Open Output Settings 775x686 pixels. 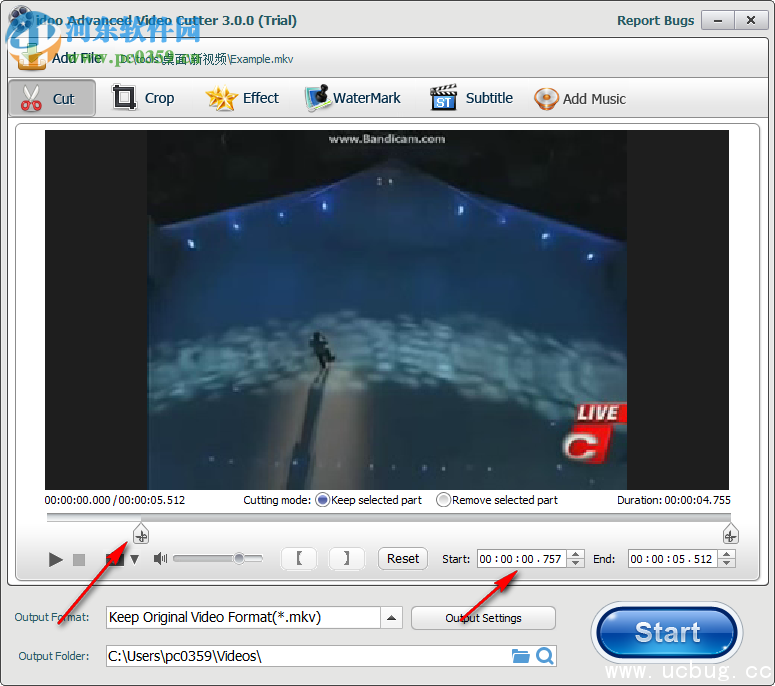[483, 618]
